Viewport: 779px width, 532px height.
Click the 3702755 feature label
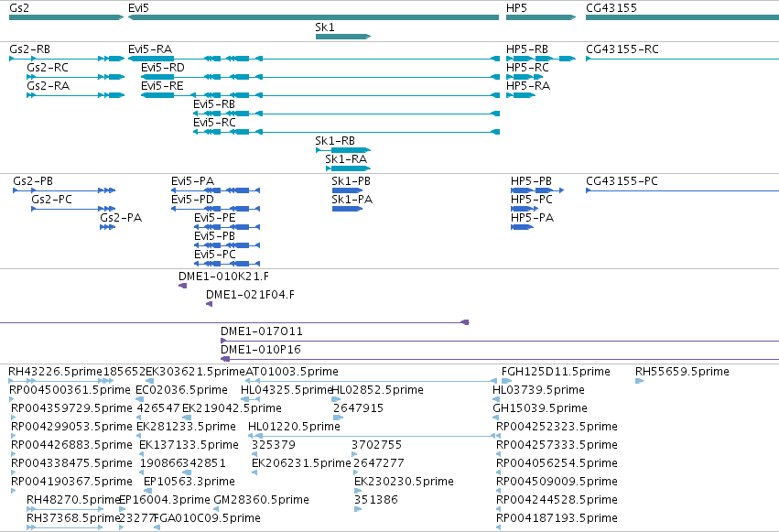376,446
